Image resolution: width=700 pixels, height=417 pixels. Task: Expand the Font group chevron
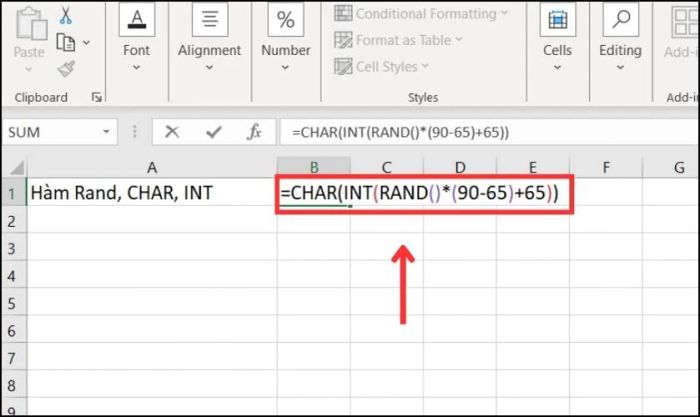click(137, 68)
